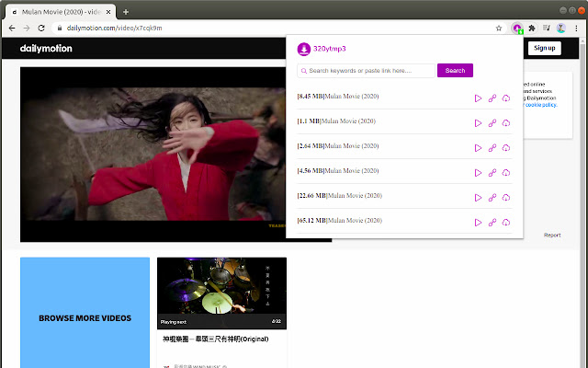Copy link for the 22.66 MB file
588x368 pixels.
coord(492,197)
